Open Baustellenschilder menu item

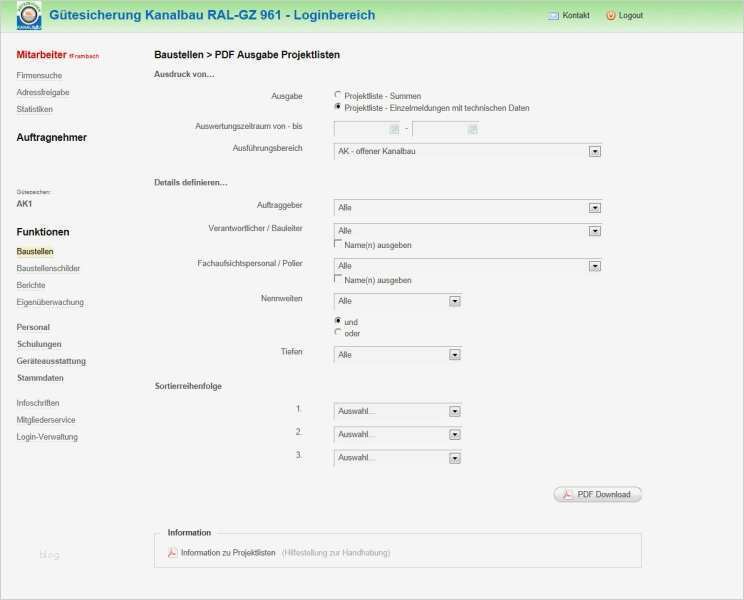click(48, 268)
